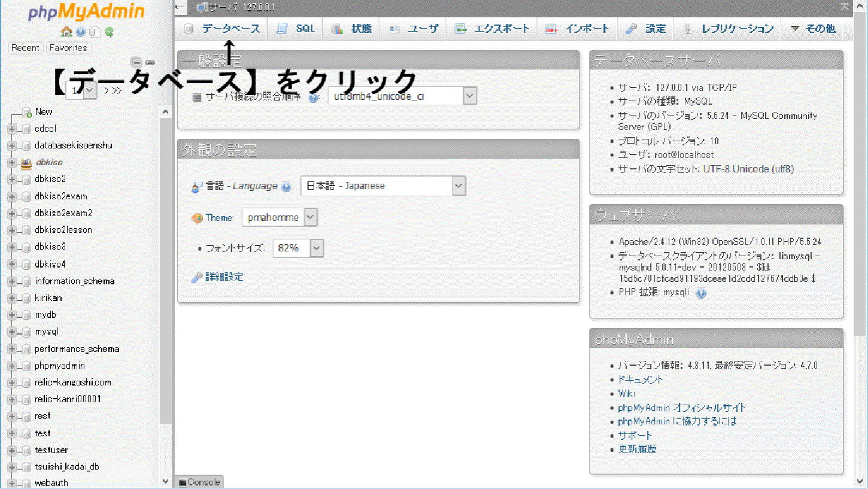
Task: Click the help icon next to PHP 拡張 mysqli
Action: point(701,293)
